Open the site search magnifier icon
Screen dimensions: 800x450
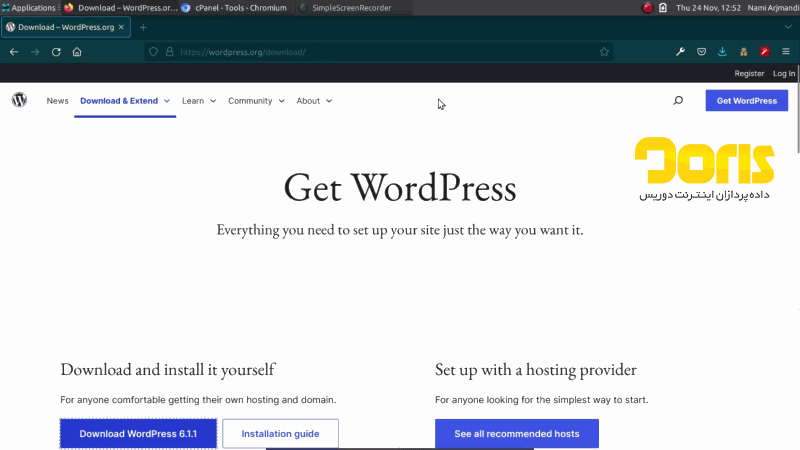(678, 101)
